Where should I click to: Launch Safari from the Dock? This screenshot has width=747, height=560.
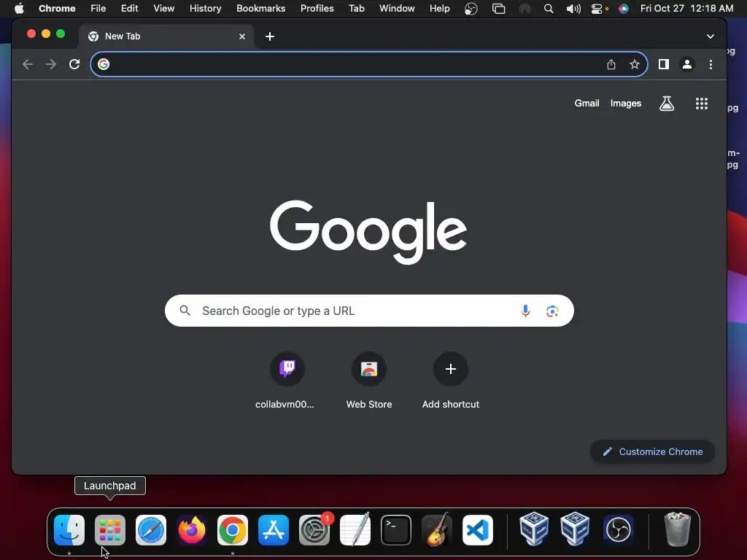pos(151,530)
